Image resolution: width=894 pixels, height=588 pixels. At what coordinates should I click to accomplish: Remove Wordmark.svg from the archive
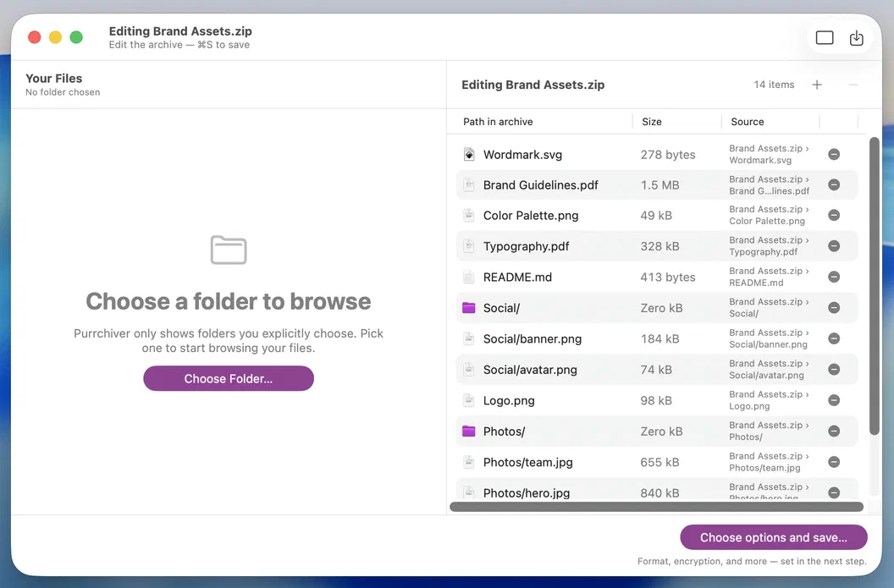(834, 155)
